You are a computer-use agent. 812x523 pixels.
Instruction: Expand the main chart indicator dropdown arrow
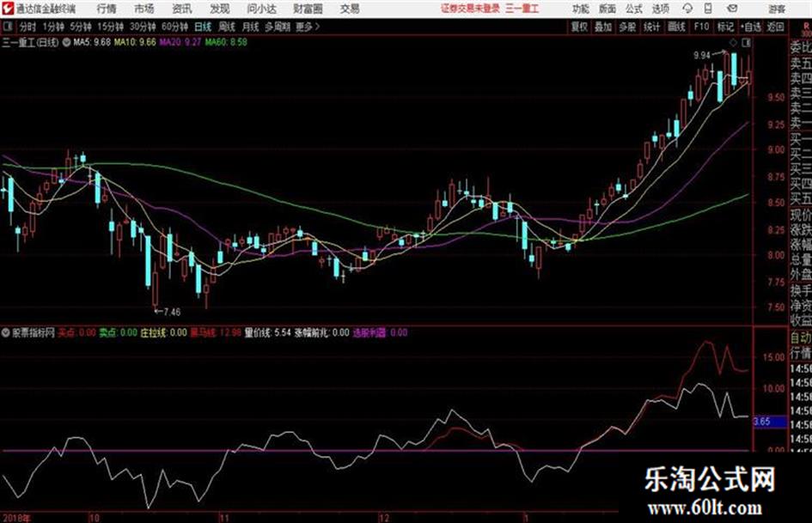click(x=67, y=42)
